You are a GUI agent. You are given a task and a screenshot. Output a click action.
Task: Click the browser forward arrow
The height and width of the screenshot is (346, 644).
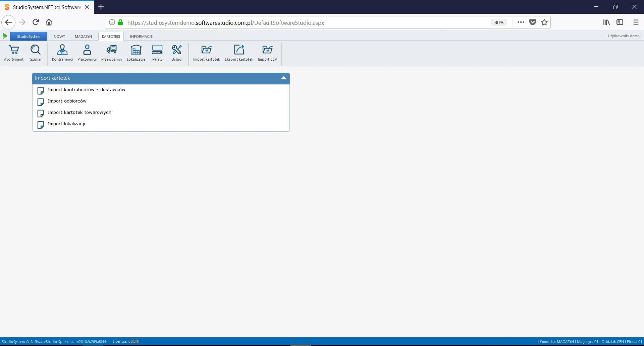pyautogui.click(x=22, y=22)
